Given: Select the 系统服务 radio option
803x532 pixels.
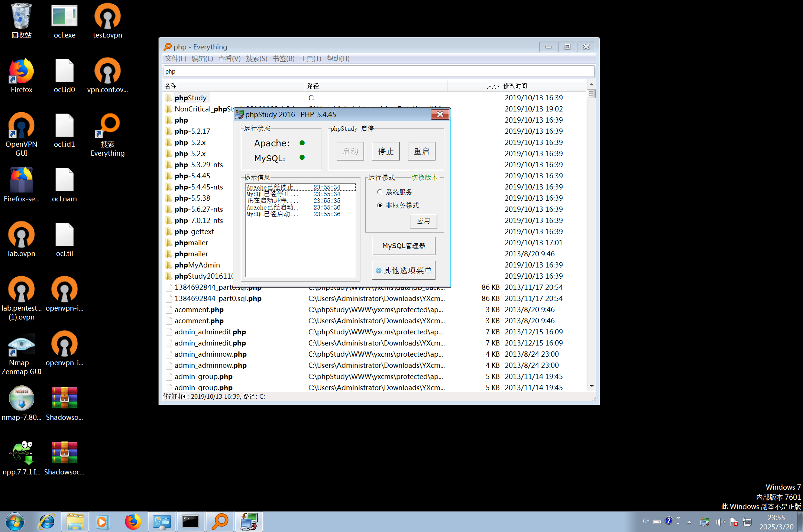Looking at the screenshot, I should pos(380,192).
